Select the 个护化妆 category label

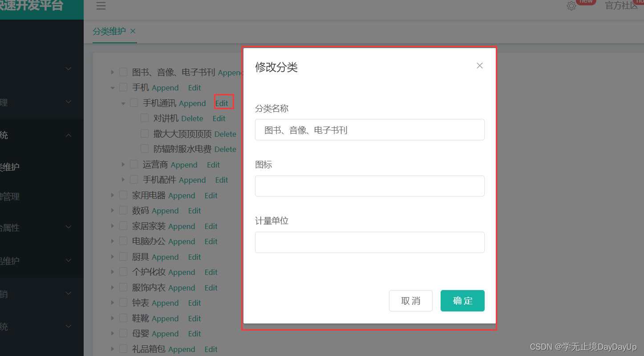(149, 272)
